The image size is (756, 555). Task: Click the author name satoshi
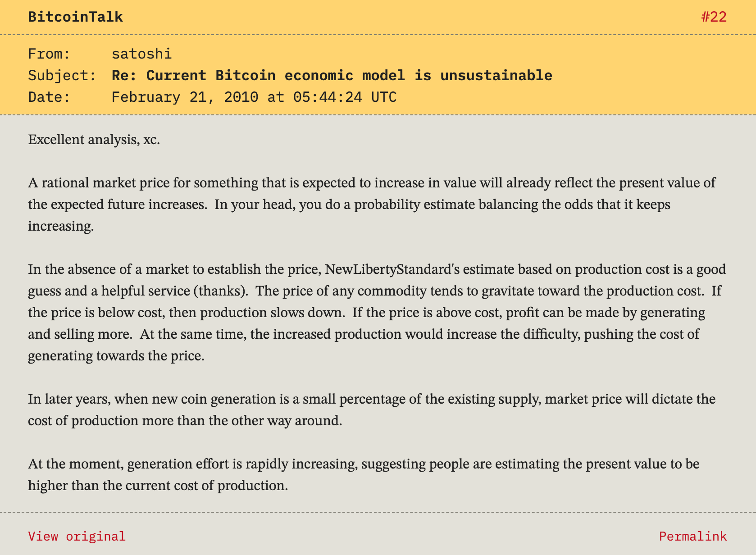(x=141, y=54)
